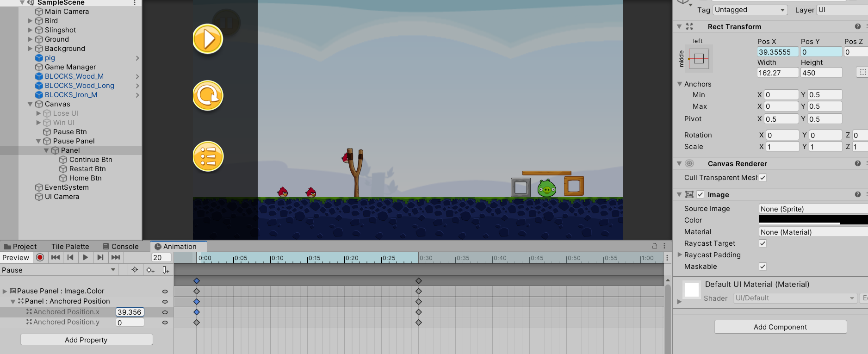Screen dimensions: 868x354
Task: Click the Pos X field in Rect Transform
Action: 777,52
